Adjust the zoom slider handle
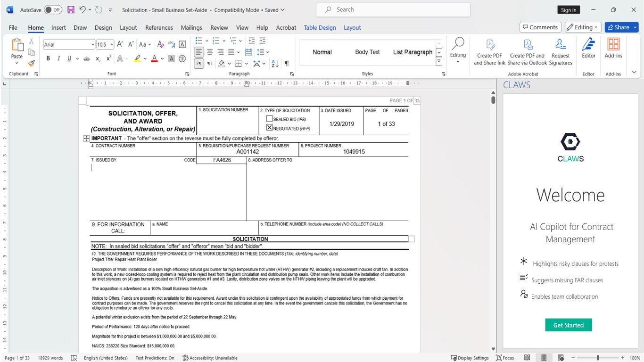This screenshot has width=644, height=362. [x=598, y=358]
